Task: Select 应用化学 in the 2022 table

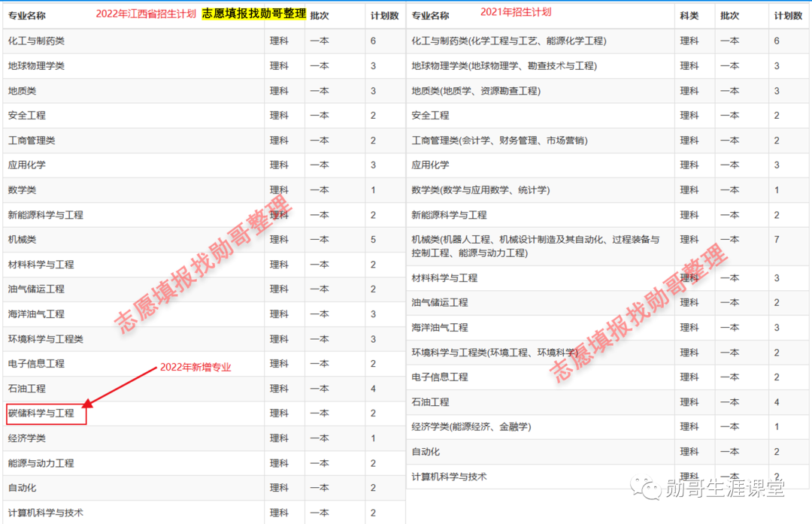Action: point(27,165)
